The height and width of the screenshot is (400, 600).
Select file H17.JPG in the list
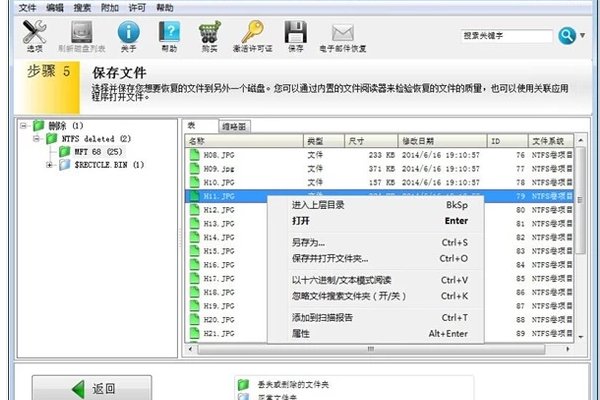(x=219, y=279)
